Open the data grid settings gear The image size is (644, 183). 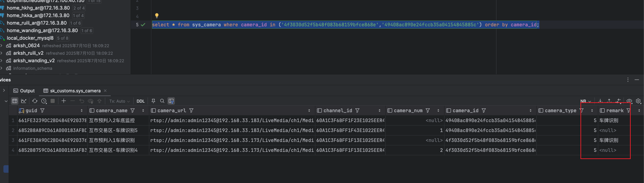click(x=638, y=101)
